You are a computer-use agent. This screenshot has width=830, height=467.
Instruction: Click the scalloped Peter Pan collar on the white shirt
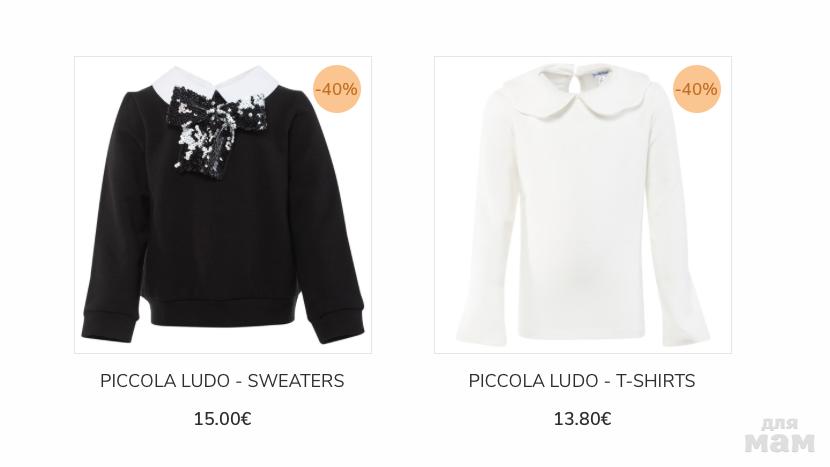(580, 96)
